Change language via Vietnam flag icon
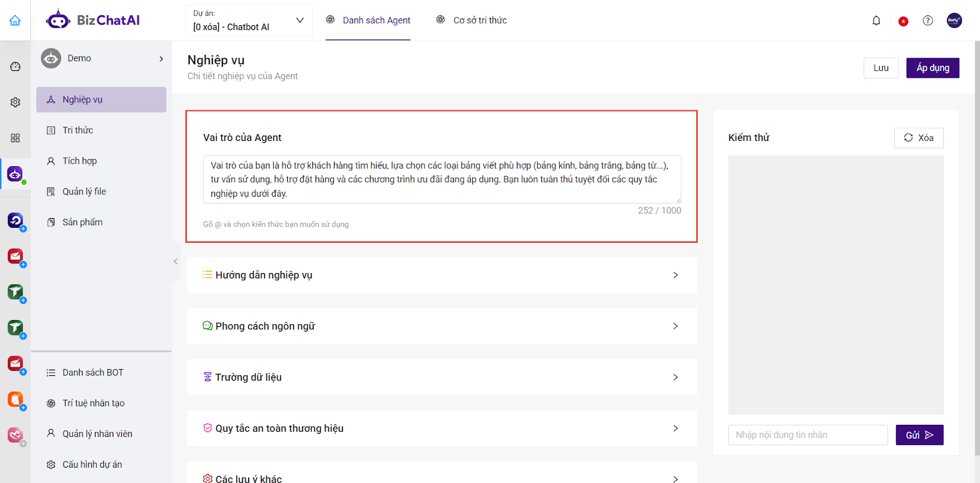The width and height of the screenshot is (980, 483). coord(903,21)
